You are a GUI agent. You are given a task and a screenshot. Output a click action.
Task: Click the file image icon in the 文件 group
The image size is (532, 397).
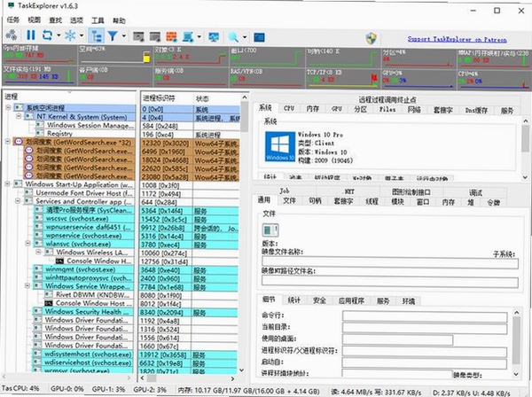click(270, 230)
